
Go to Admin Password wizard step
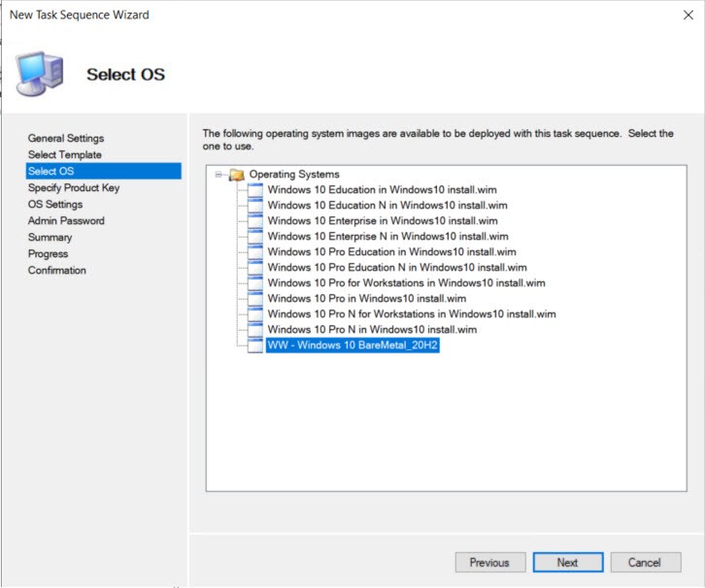(x=66, y=220)
